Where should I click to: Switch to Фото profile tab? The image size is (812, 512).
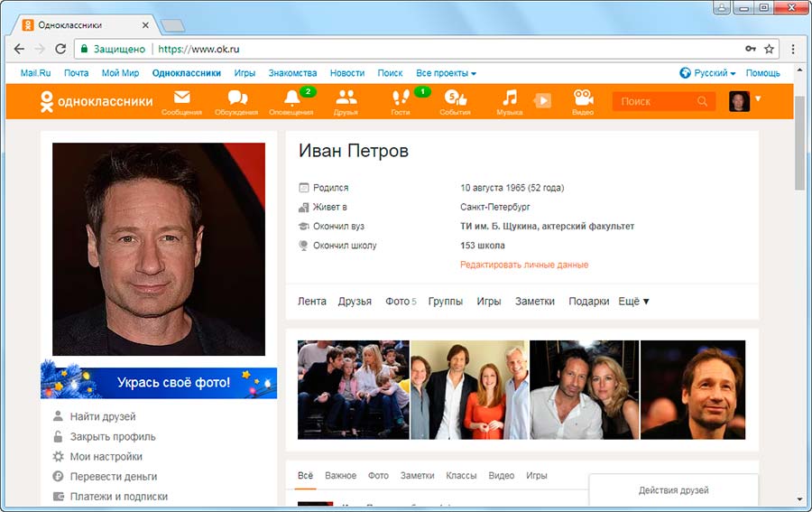[x=400, y=302]
